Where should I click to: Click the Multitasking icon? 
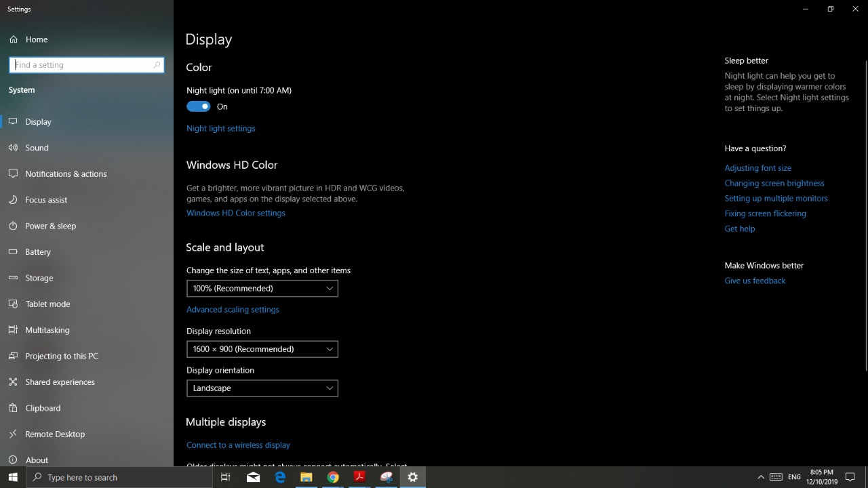13,330
